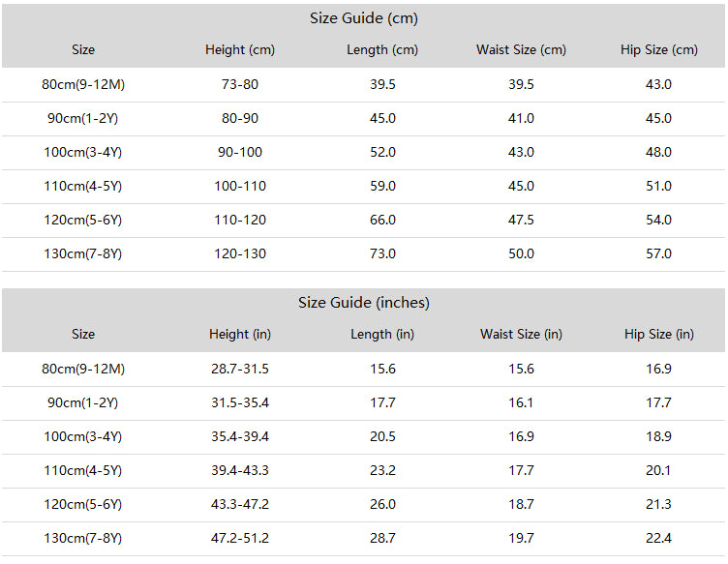Click the 90cm(1-2Y) size in inches table
The height and width of the screenshot is (564, 728).
point(82,402)
